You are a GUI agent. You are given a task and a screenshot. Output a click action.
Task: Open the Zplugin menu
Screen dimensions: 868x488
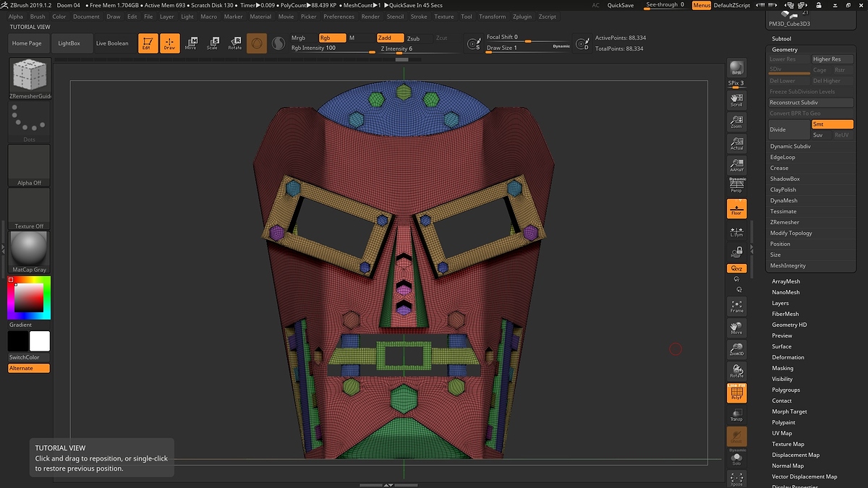coord(522,17)
